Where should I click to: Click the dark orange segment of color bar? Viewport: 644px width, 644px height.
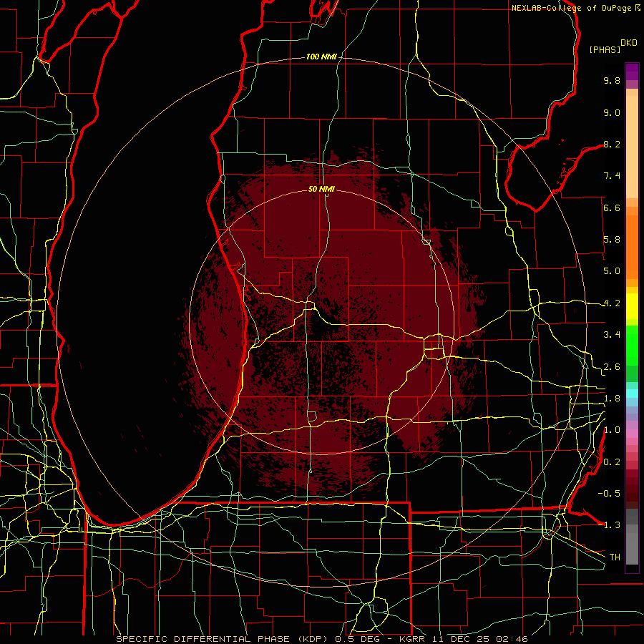click(632, 247)
